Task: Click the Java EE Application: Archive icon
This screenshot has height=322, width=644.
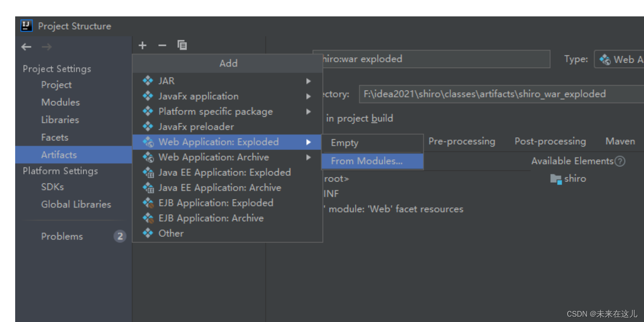Action: (148, 188)
